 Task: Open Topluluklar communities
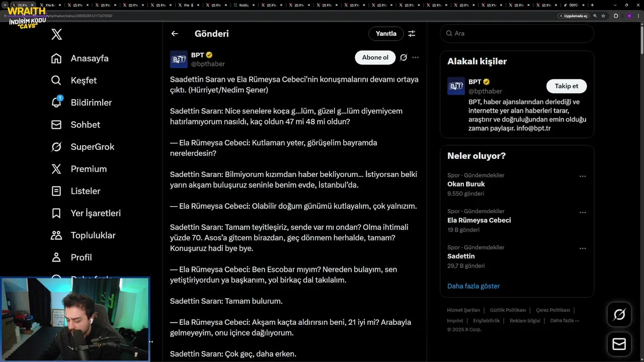pyautogui.click(x=83, y=235)
